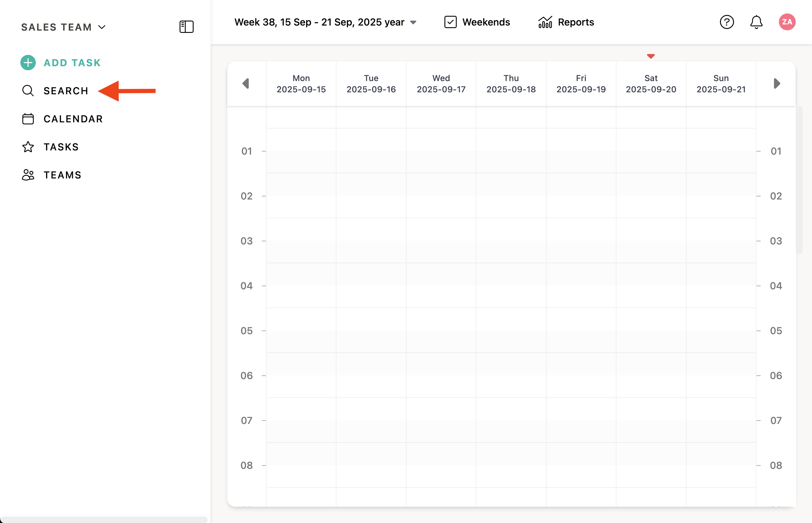The height and width of the screenshot is (523, 812).
Task: Open ZA user avatar menu
Action: [787, 22]
